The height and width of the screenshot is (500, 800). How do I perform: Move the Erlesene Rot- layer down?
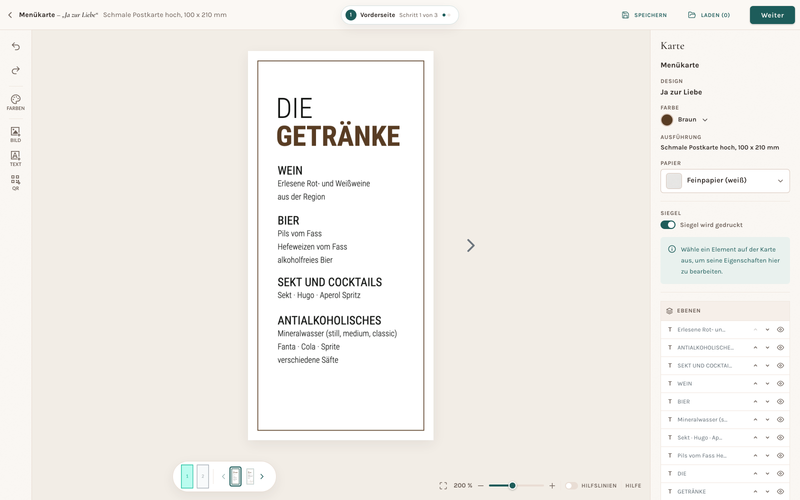pos(767,330)
